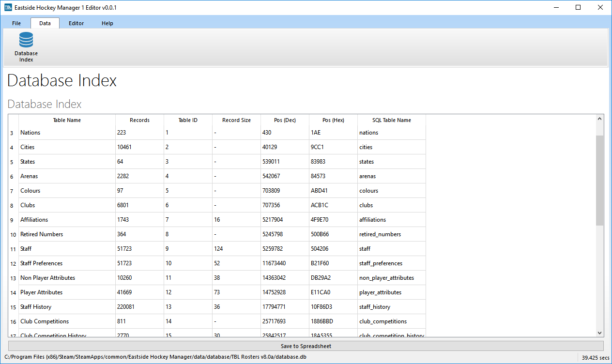Switch to the Editor tab
This screenshot has height=364, width=612.
pyautogui.click(x=76, y=22)
